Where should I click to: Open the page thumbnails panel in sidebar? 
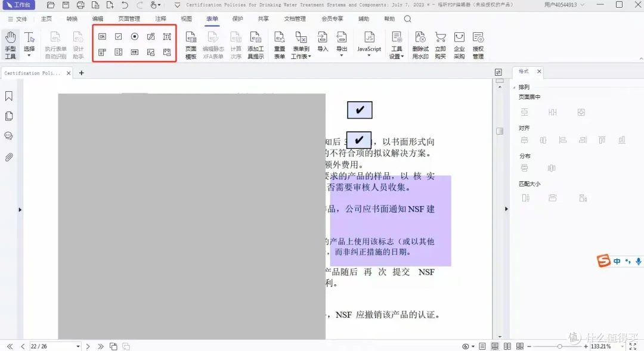coord(8,116)
